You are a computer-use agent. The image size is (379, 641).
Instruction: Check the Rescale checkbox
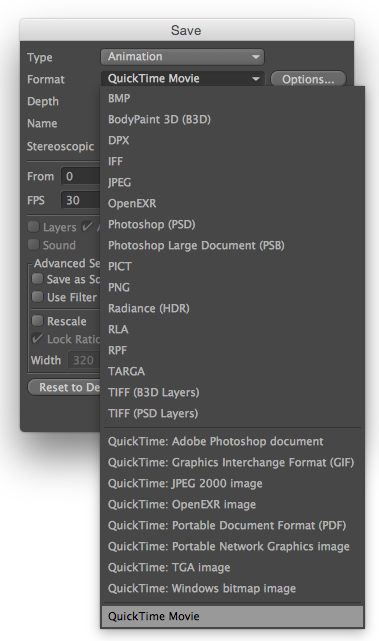pos(37,320)
